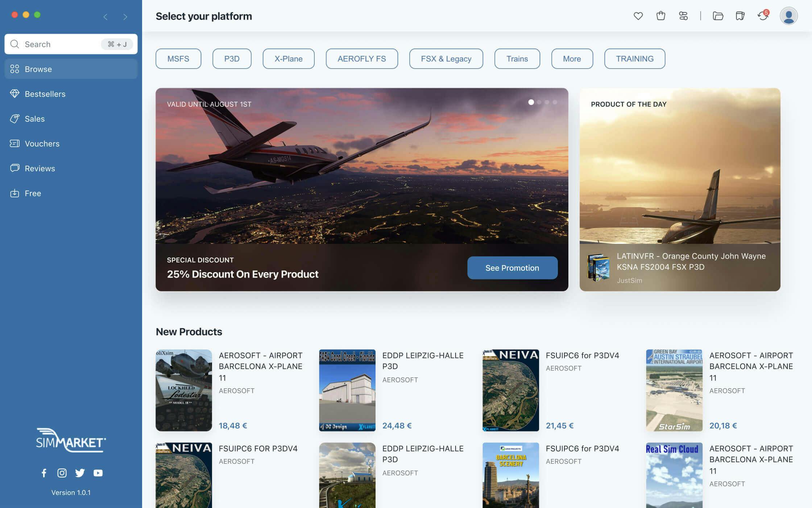Select the X-Plane platform
This screenshot has width=812, height=508.
[x=288, y=58]
